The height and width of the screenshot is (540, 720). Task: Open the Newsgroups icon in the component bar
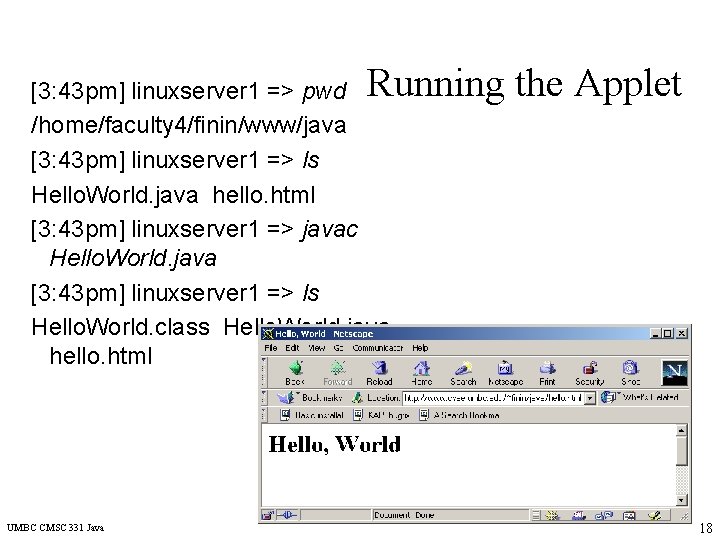pos(604,516)
